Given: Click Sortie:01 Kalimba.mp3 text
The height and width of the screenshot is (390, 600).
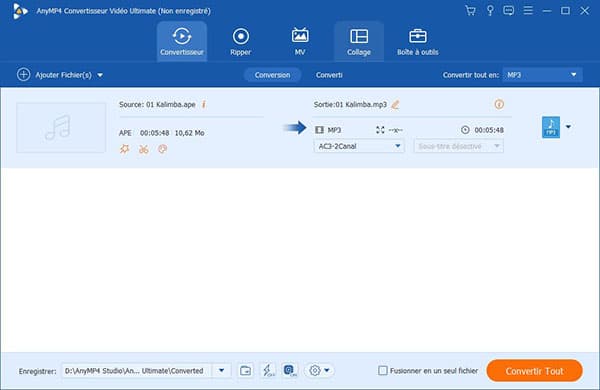Looking at the screenshot, I should 350,104.
